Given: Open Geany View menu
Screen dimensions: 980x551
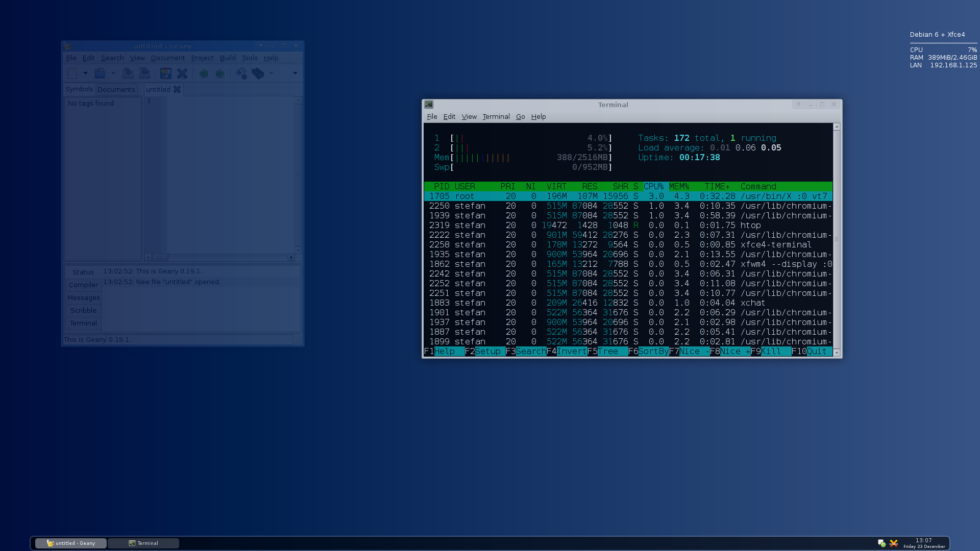Looking at the screenshot, I should (137, 58).
